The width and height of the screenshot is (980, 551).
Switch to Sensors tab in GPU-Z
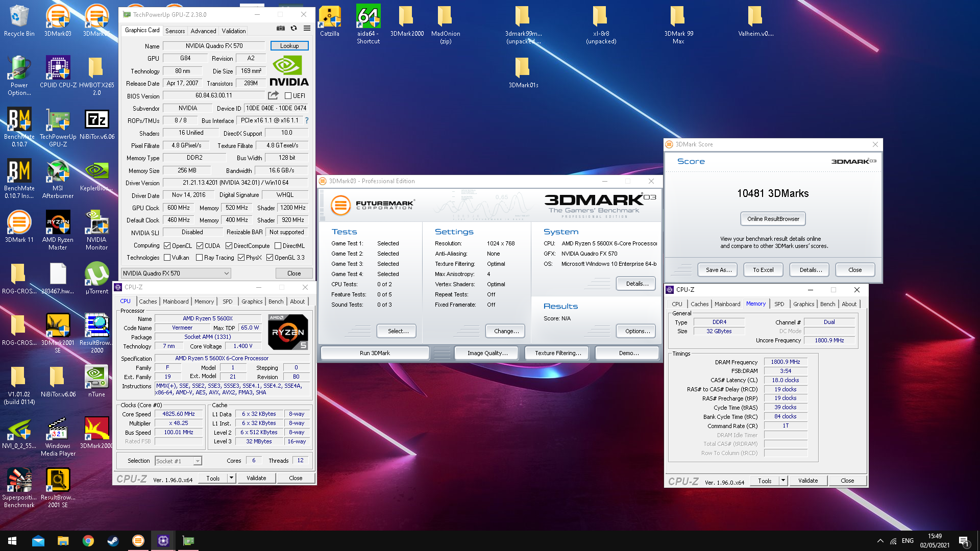(175, 31)
